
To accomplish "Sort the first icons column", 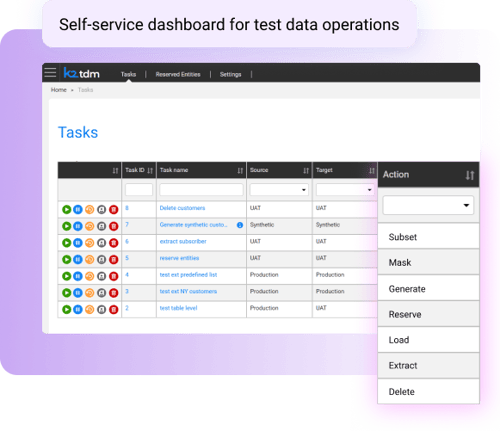I will 115,171.
